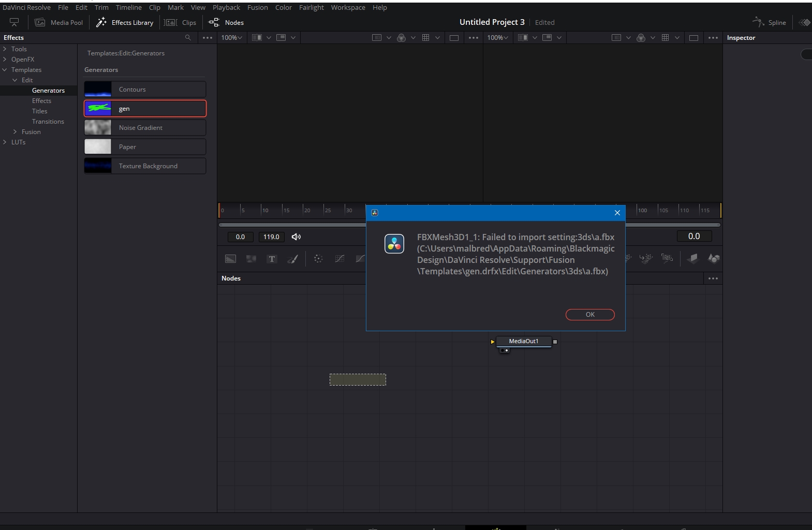Add a Color Corrector tool from toolbar
This screenshot has width=812, height=530.
318,259
